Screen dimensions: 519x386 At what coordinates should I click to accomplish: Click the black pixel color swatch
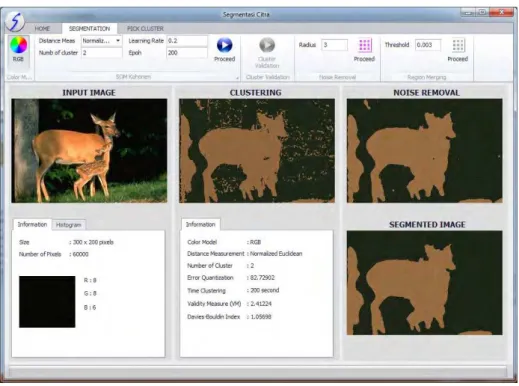(x=47, y=302)
